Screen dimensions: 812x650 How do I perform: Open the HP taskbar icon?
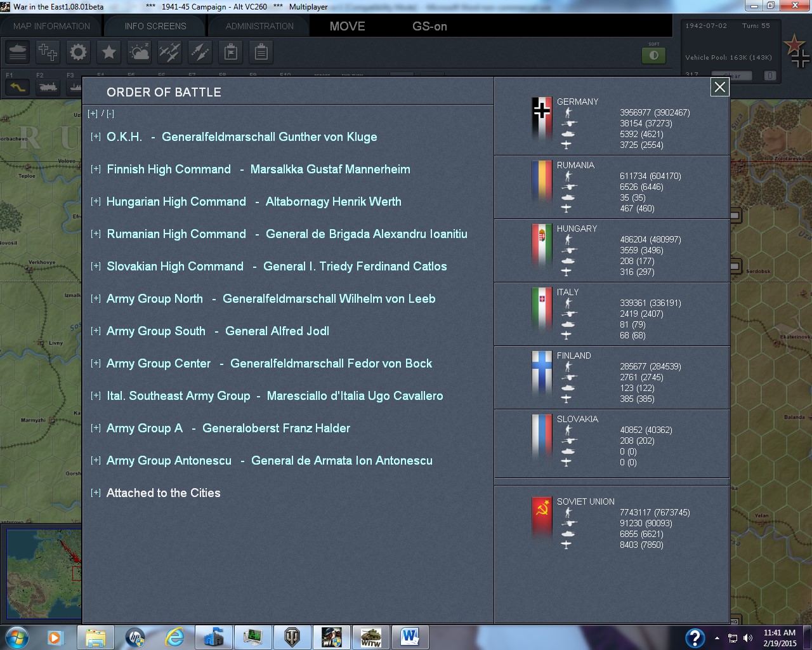coord(134,637)
